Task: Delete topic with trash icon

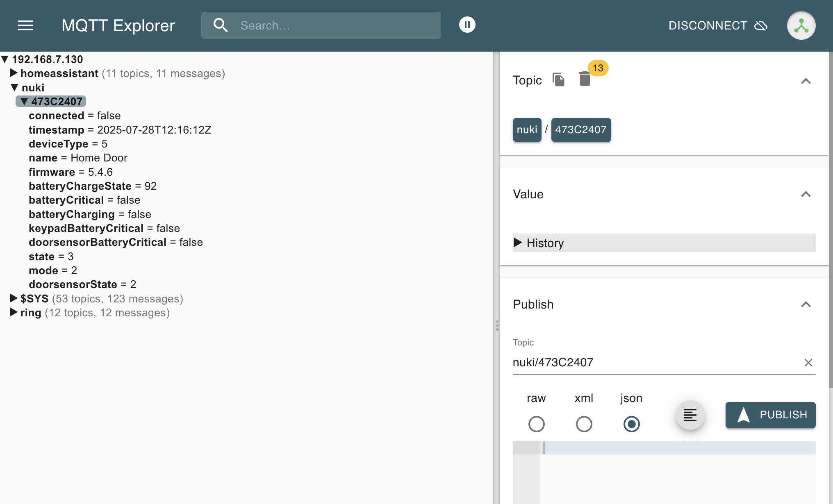Action: click(585, 79)
